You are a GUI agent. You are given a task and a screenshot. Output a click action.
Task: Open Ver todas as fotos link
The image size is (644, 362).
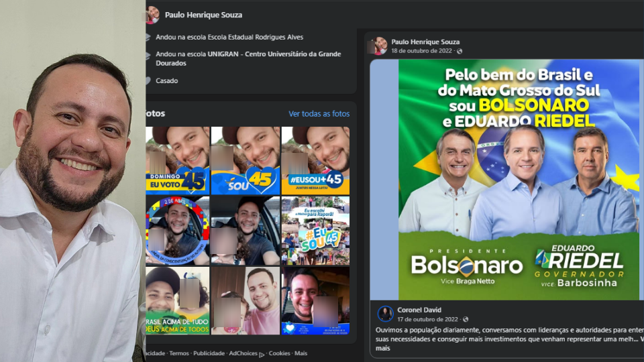click(x=319, y=114)
